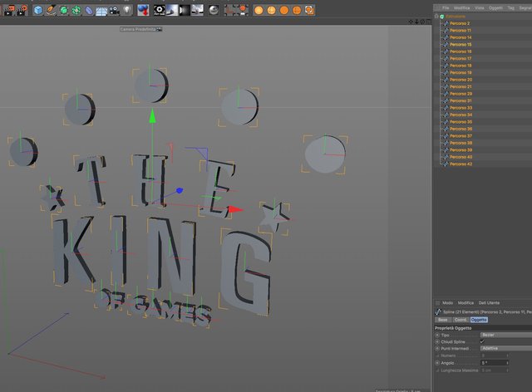
Task: Click the blue Deformer capsule icon
Action: coord(89,10)
